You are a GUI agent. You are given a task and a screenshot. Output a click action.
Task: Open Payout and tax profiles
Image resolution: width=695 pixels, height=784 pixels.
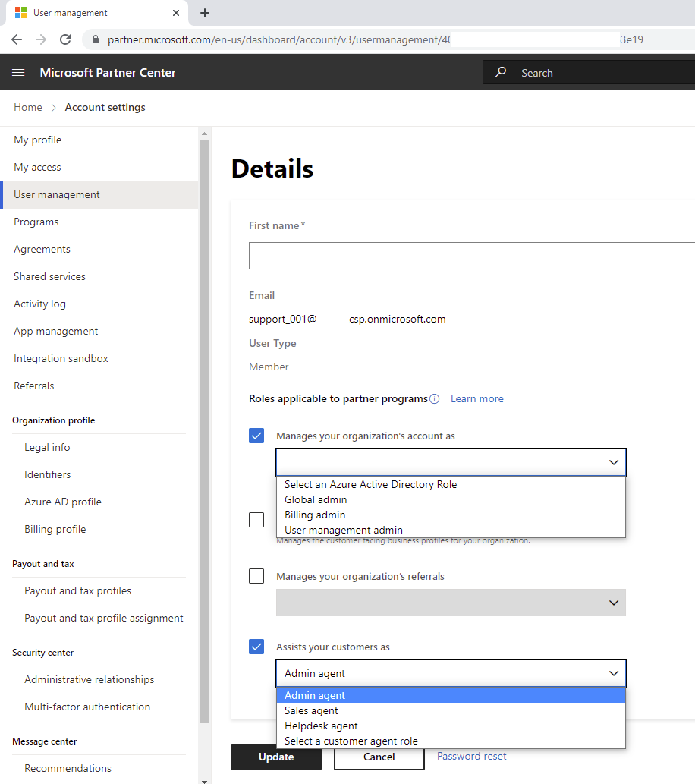coord(77,591)
